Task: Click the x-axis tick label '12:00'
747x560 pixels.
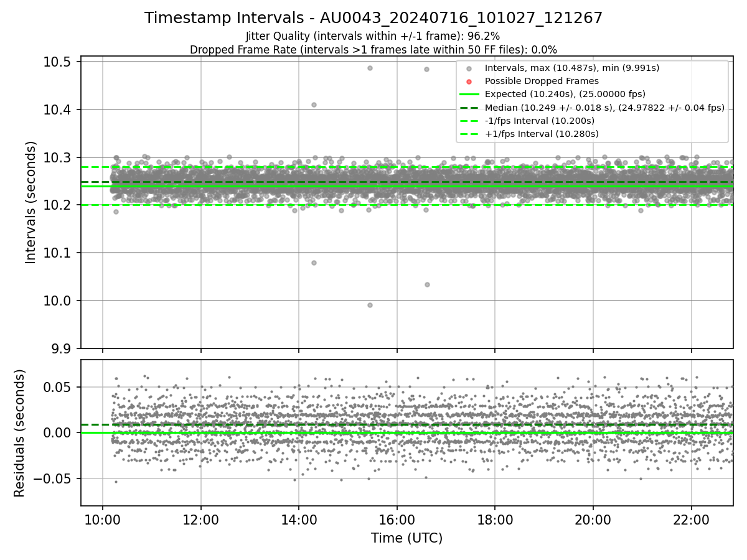Action: pos(200,520)
